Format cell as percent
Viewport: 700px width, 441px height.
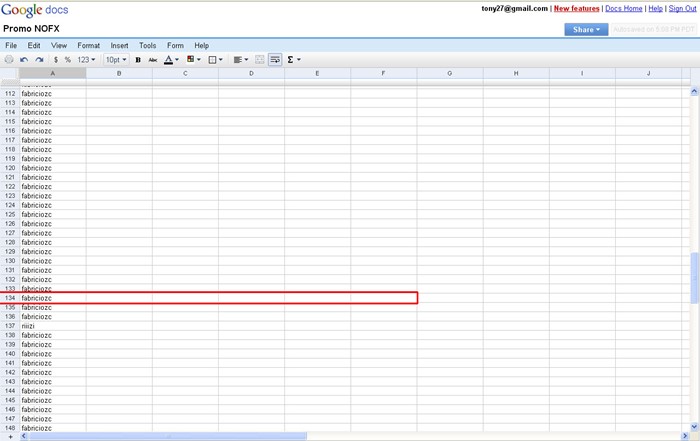(68, 60)
